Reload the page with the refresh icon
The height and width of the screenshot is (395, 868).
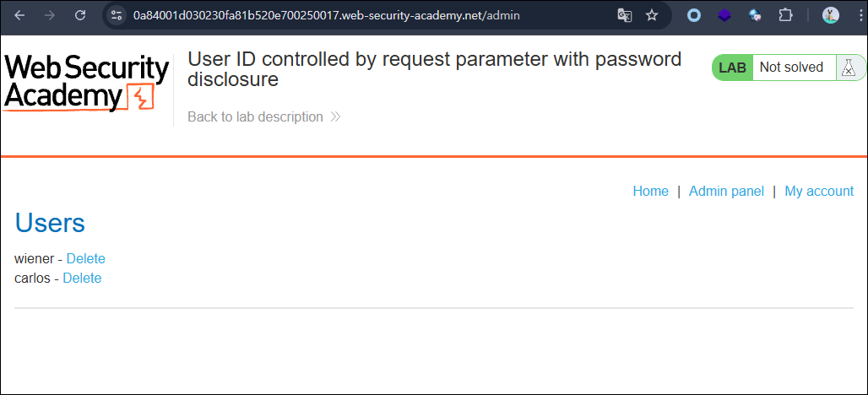point(80,15)
